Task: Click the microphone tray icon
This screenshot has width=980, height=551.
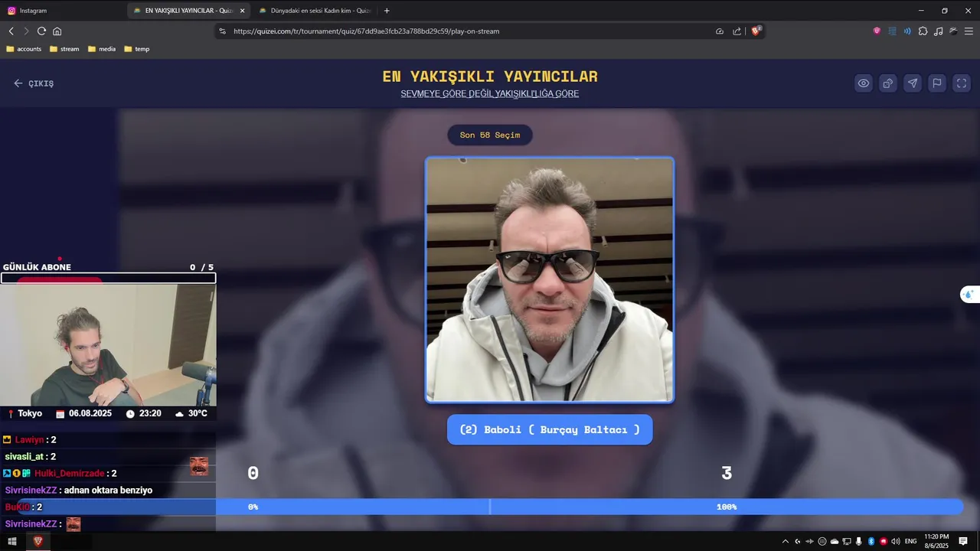Action: [x=859, y=541]
